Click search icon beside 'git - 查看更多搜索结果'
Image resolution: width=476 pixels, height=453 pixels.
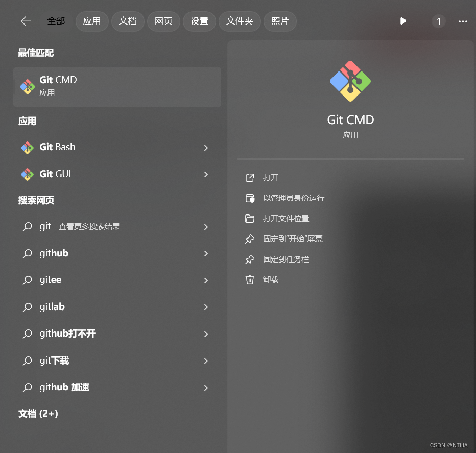(x=27, y=227)
